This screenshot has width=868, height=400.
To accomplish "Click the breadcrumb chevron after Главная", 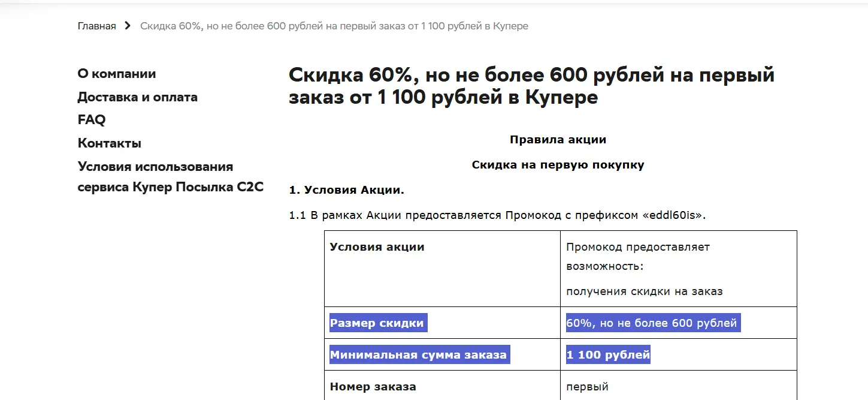I will click(x=128, y=26).
